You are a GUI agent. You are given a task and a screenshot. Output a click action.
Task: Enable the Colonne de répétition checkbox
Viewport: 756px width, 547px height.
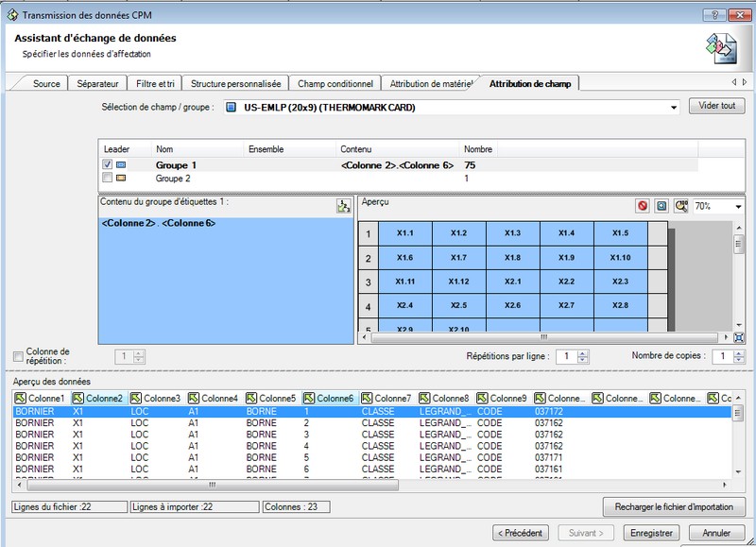click(19, 356)
